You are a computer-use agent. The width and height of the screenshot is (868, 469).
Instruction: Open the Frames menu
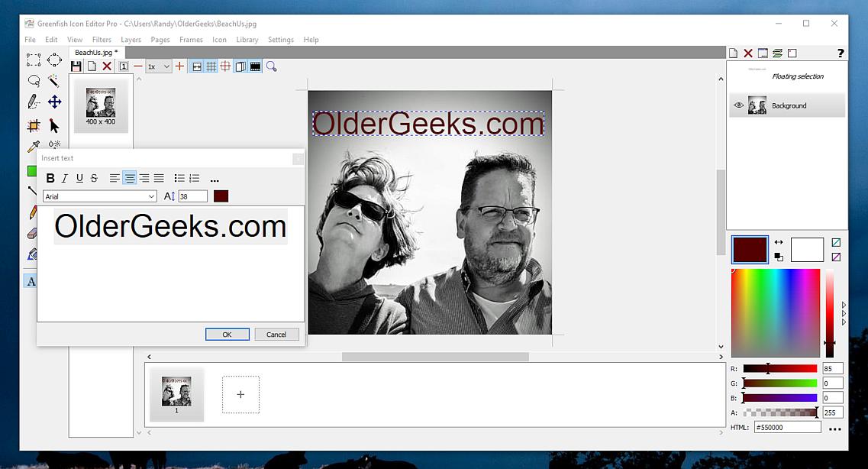click(x=191, y=40)
